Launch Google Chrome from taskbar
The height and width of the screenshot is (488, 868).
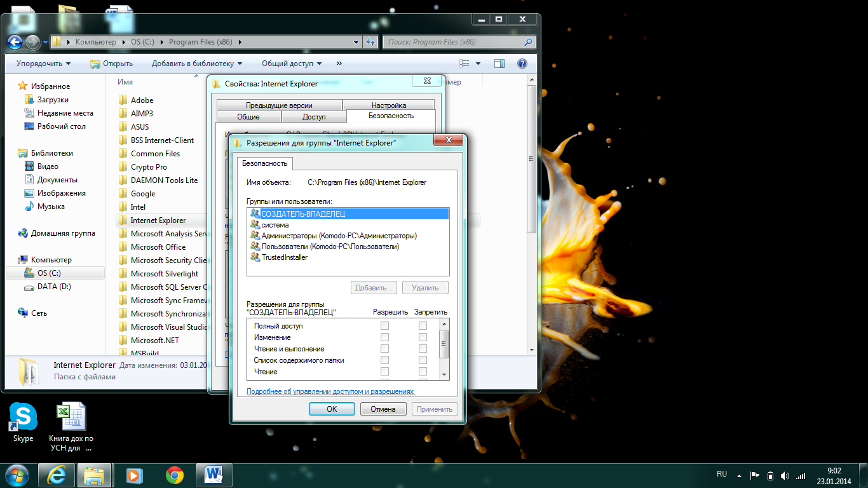tap(175, 475)
